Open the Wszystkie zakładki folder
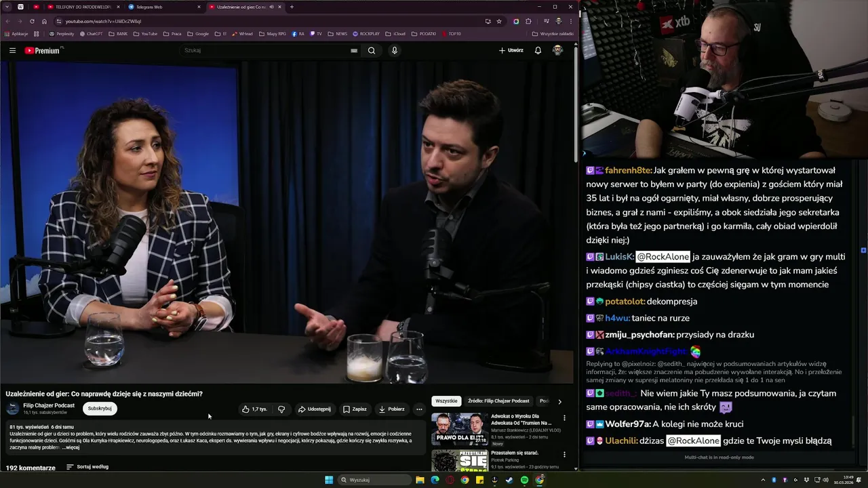The image size is (868, 488). [x=553, y=33]
